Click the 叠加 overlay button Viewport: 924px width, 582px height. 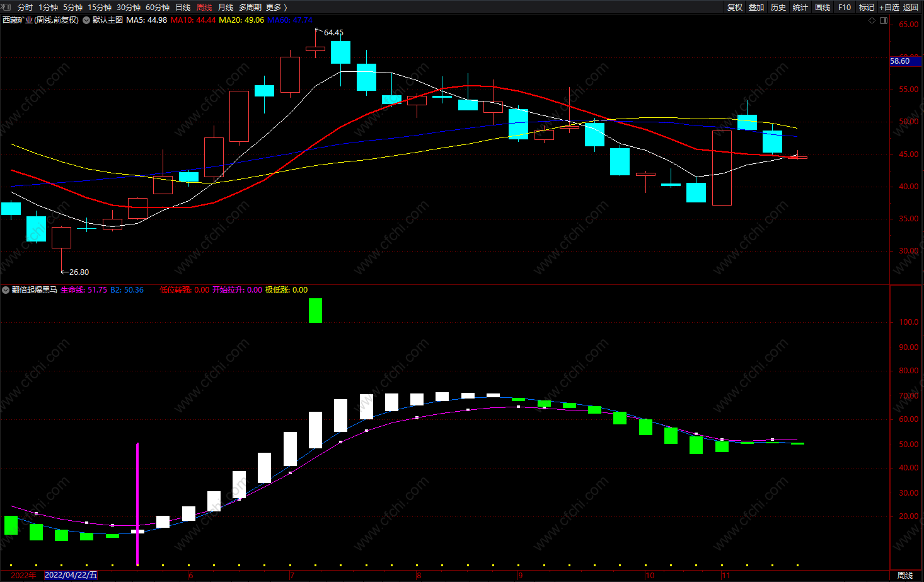756,8
